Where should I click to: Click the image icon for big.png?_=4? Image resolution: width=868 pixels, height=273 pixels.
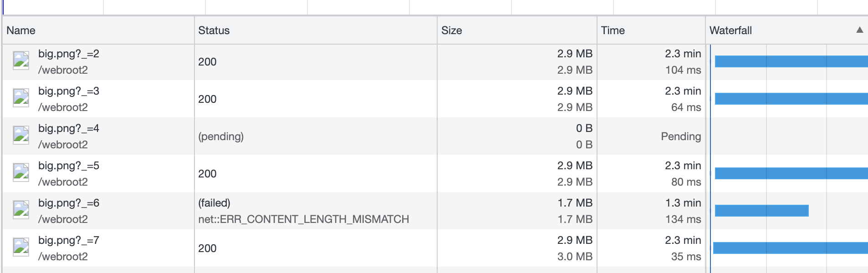pyautogui.click(x=21, y=135)
